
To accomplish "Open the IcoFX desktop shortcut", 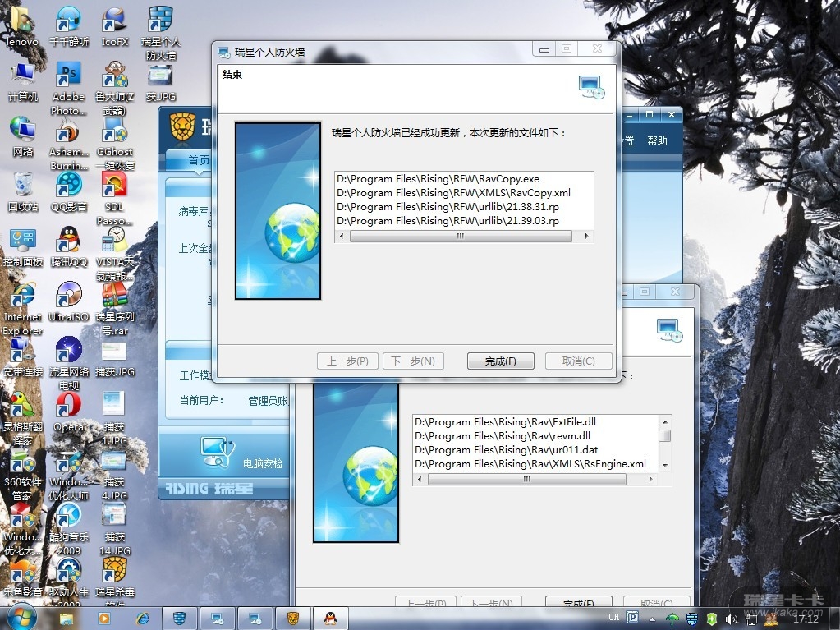I will point(115,25).
